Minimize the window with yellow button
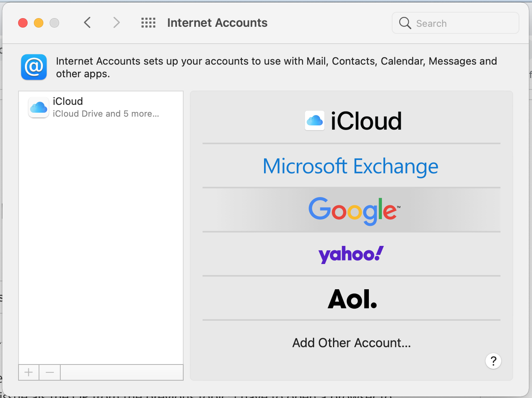This screenshot has height=398, width=532. click(x=39, y=23)
